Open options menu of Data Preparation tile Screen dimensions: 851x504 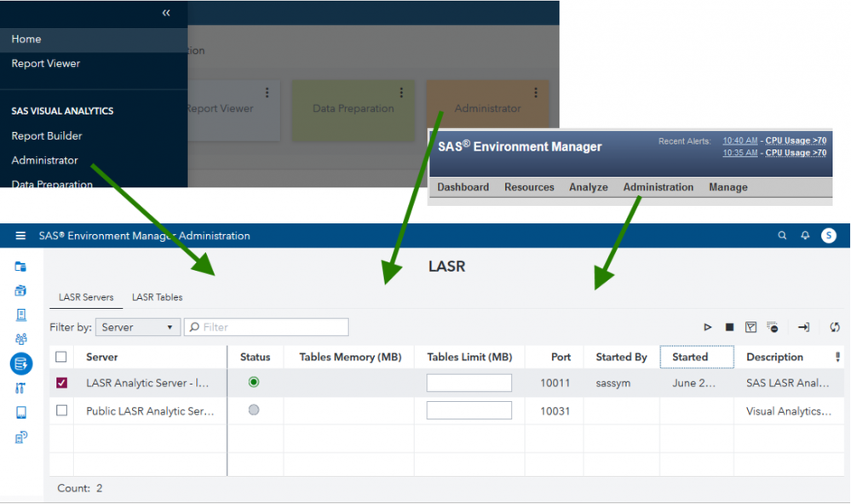click(x=401, y=93)
